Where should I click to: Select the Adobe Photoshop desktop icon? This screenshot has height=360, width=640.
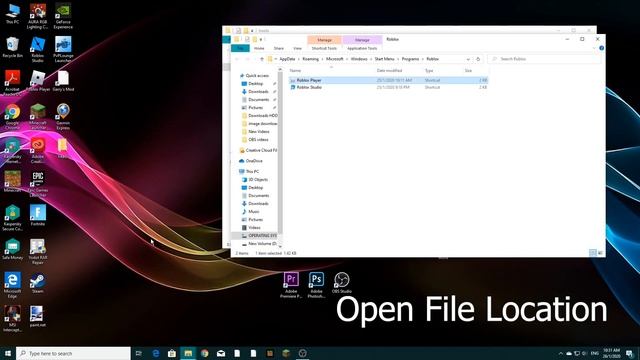(x=316, y=285)
